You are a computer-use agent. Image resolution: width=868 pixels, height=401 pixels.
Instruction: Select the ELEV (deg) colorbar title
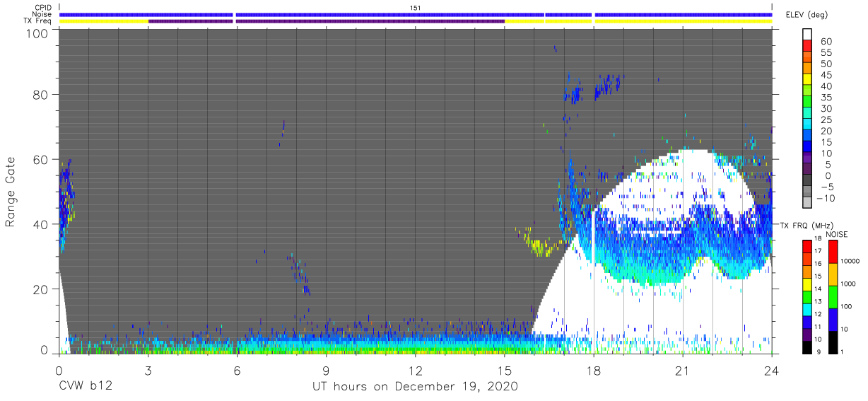pyautogui.click(x=806, y=15)
